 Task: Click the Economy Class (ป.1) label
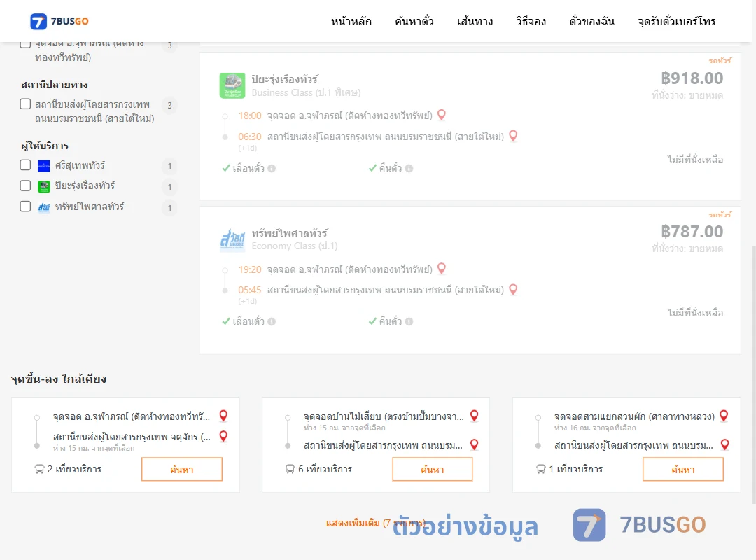point(294,246)
